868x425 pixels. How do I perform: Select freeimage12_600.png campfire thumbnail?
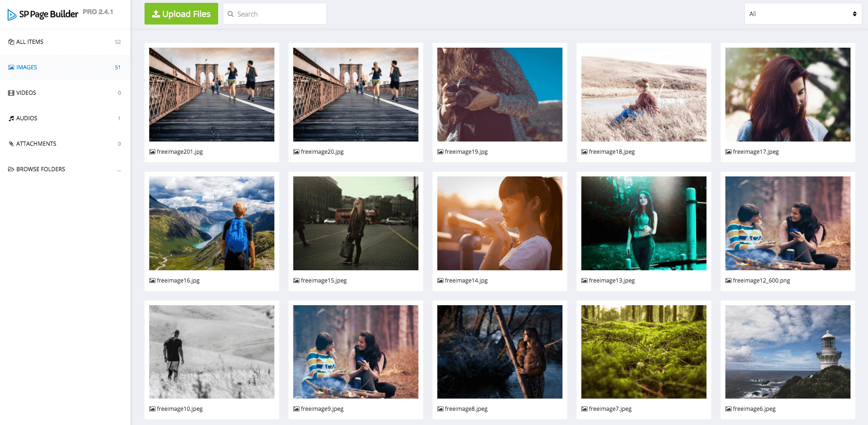[x=788, y=223]
